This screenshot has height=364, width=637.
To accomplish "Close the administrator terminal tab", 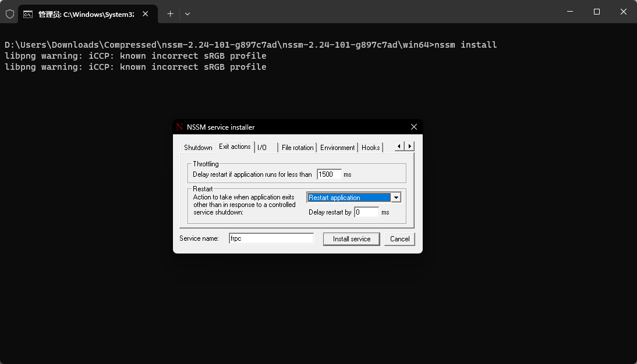I will pyautogui.click(x=145, y=14).
